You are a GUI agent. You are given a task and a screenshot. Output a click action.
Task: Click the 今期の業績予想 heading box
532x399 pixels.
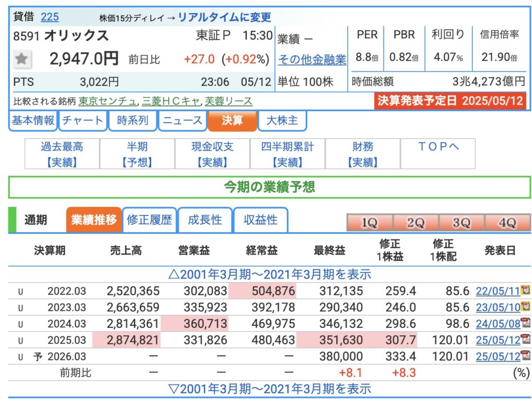pyautogui.click(x=270, y=187)
